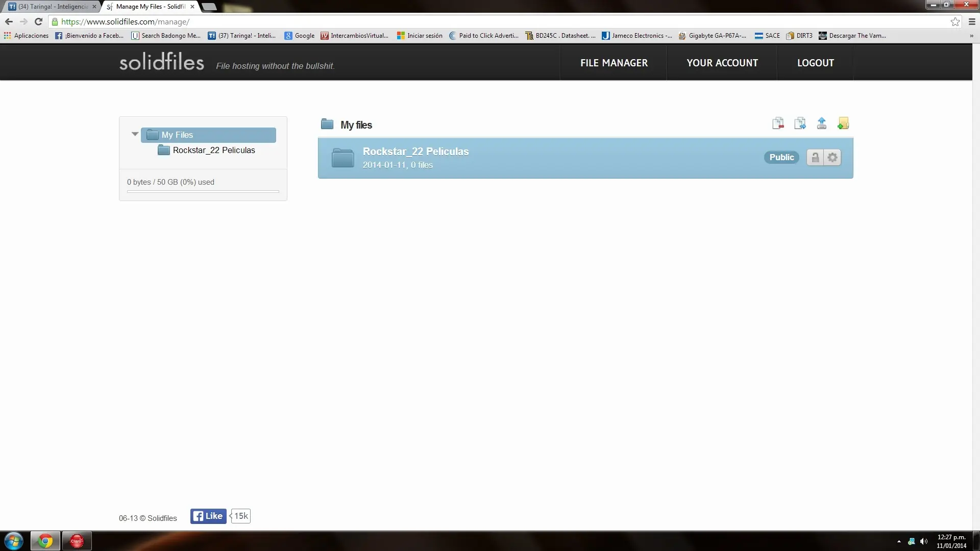Open the IntercambiosVirtual bookmark
The width and height of the screenshot is (980, 551).
coord(354,36)
